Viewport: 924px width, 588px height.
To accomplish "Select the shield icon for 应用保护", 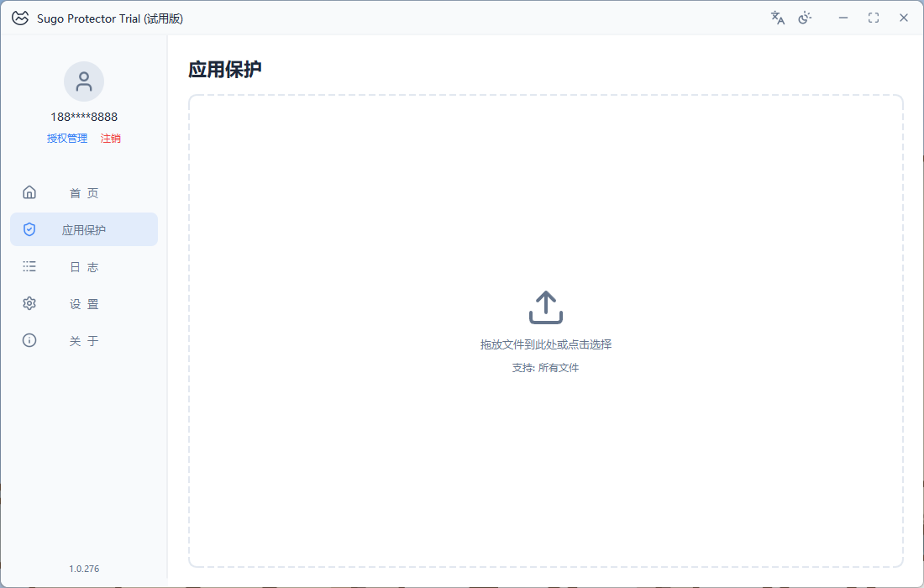I will (x=29, y=229).
